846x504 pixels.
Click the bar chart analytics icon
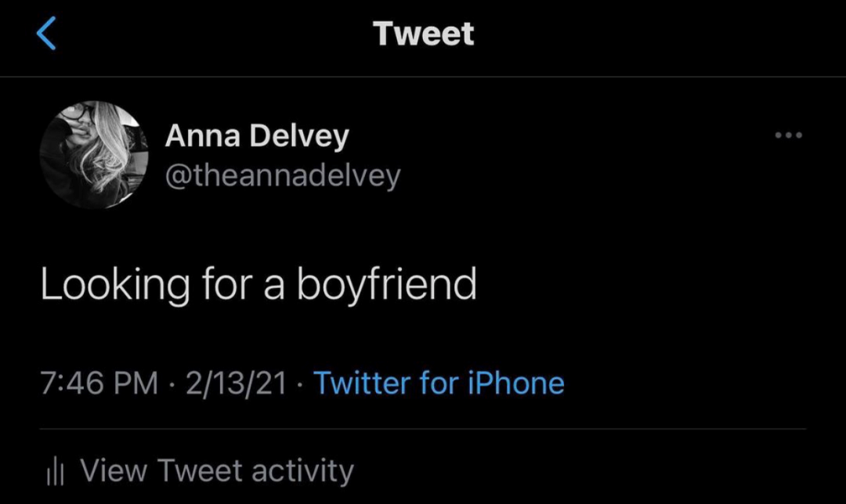pyautogui.click(x=54, y=471)
